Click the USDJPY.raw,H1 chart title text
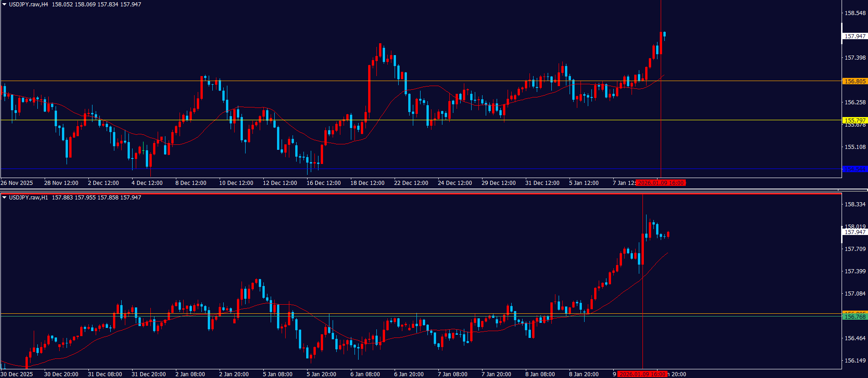868x378 pixels. [28, 198]
